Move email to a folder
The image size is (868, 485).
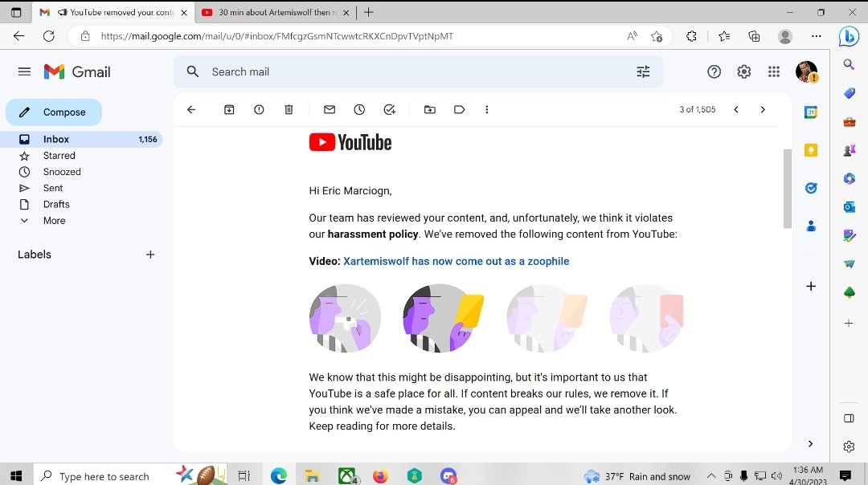tap(429, 109)
